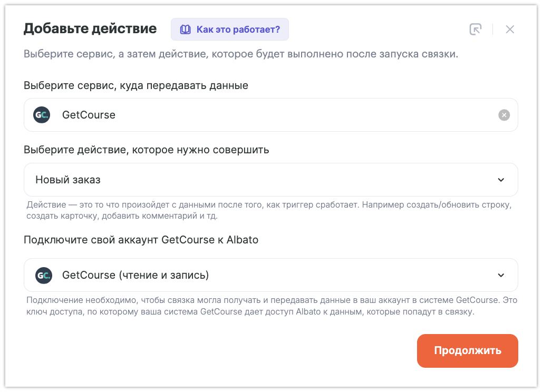Open the "Новый заказ" action dropdown
Image resolution: width=542 pixels, height=392 pixels.
click(264, 180)
